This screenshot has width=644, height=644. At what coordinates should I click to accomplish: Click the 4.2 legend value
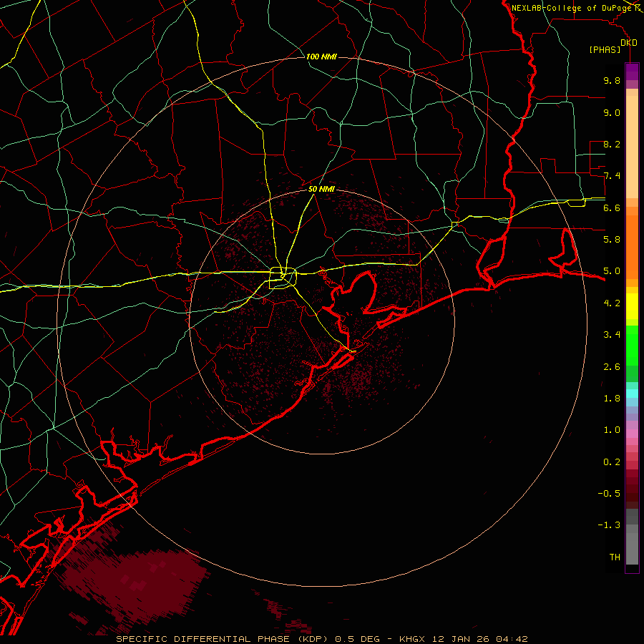[x=612, y=303]
